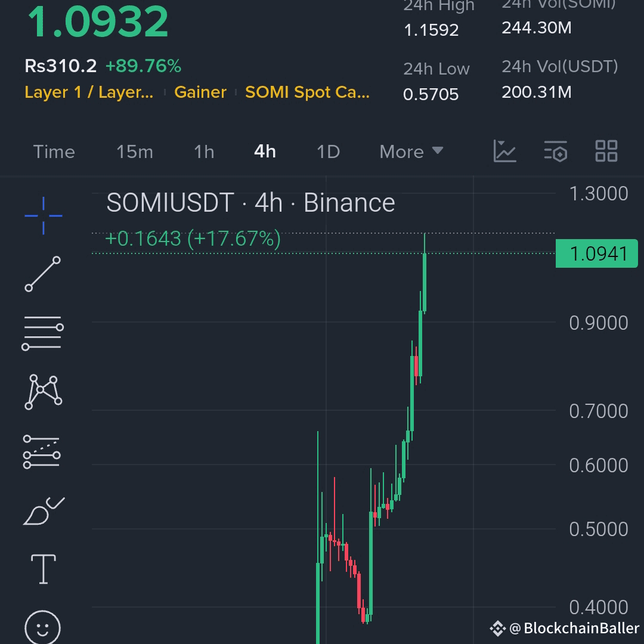Viewport: 644px width, 644px height.
Task: Select the crosshair cursor tool
Action: point(43,216)
